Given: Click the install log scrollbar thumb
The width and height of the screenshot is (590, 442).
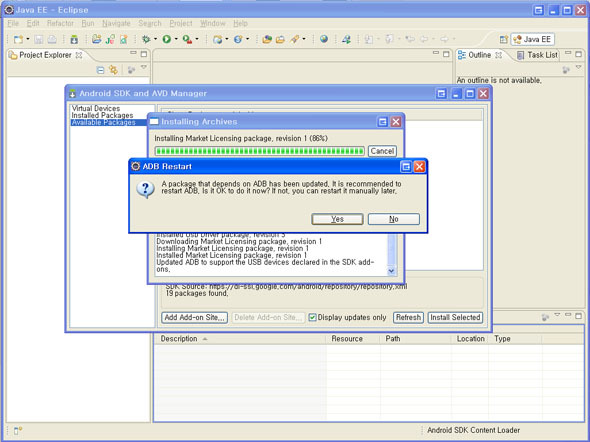Looking at the screenshot, I should (x=391, y=250).
